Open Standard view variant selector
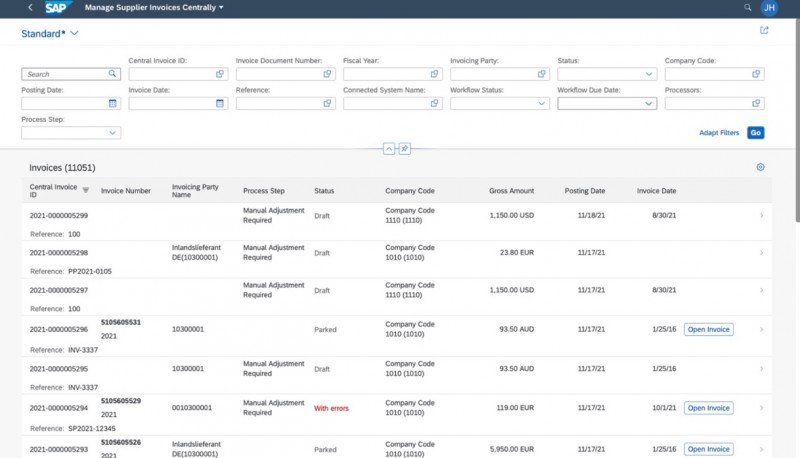 74,33
